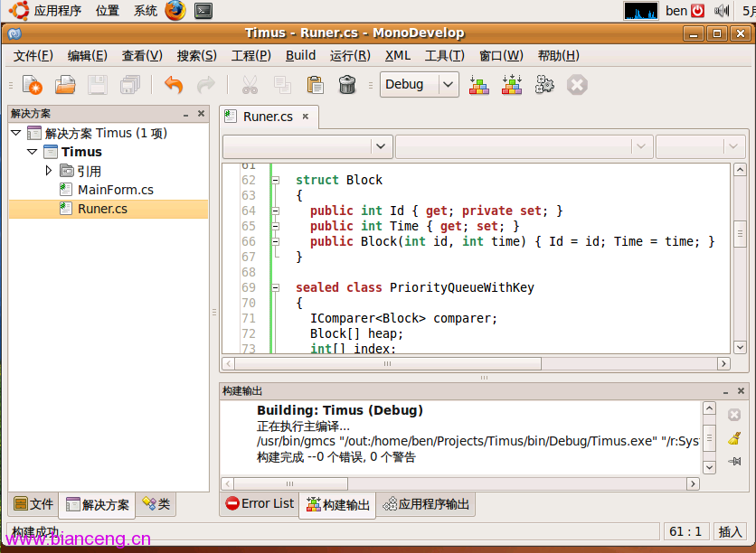Fold the Id property on line 64

275,211
